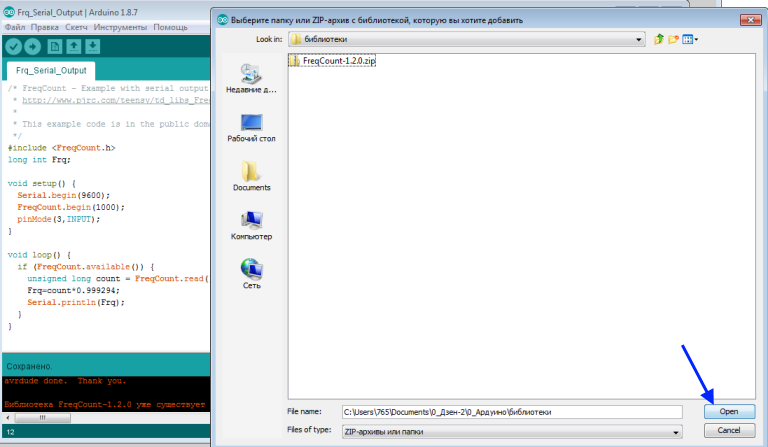Click the 'Сохранено.' status message
The height and width of the screenshot is (447, 768).
29,366
